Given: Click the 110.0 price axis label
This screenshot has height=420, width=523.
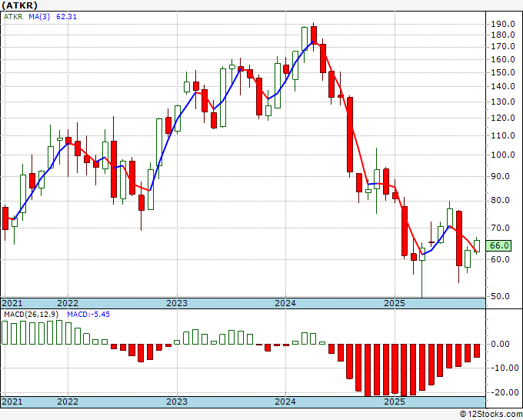Looking at the screenshot, I should pyautogui.click(x=503, y=135).
